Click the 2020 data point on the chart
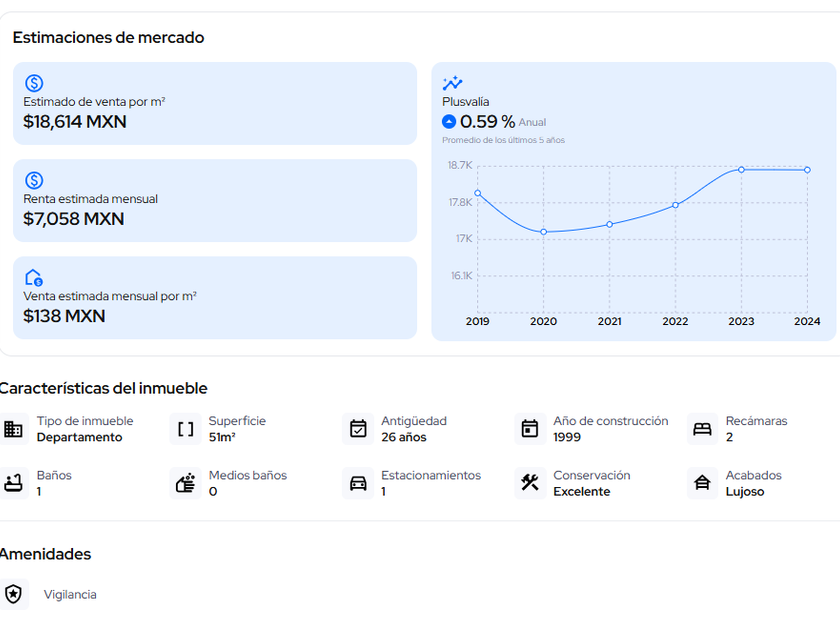Screen dimensions: 840x630 pyautogui.click(x=543, y=232)
